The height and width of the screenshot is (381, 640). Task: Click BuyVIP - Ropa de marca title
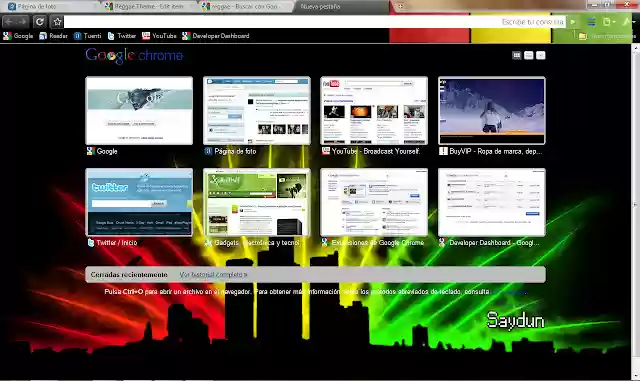[496, 152]
